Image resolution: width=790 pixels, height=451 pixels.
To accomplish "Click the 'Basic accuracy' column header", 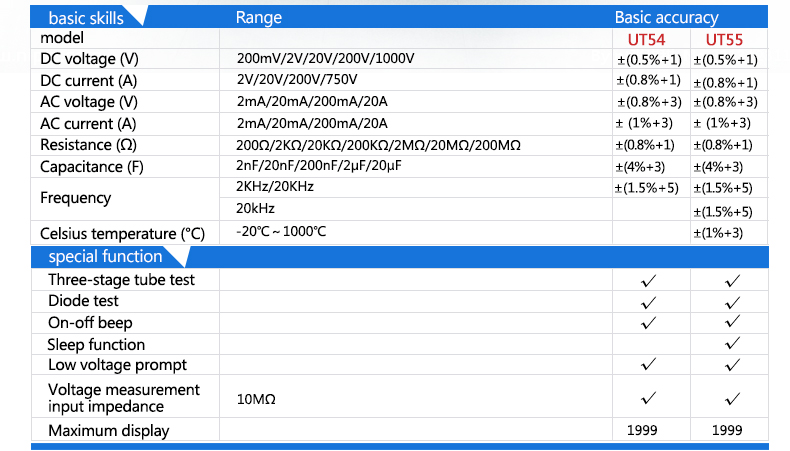I will (666, 17).
